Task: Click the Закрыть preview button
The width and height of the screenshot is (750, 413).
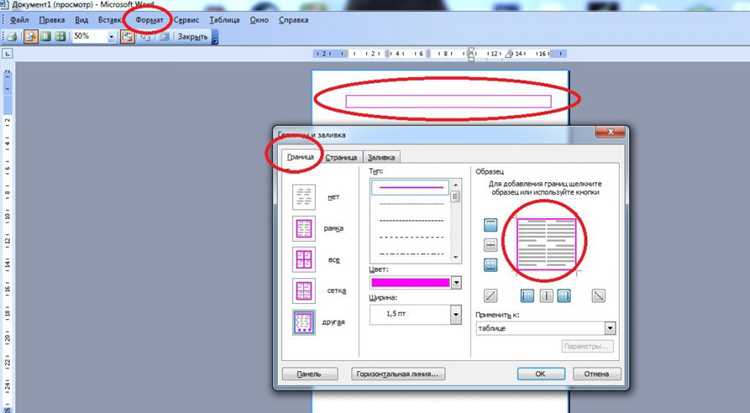Action: [x=192, y=37]
